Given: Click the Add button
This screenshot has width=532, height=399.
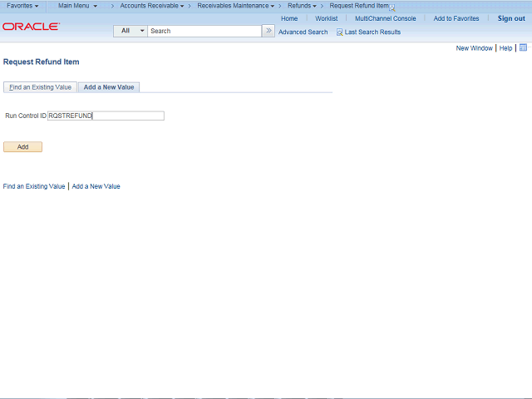Looking at the screenshot, I should pyautogui.click(x=22, y=147).
